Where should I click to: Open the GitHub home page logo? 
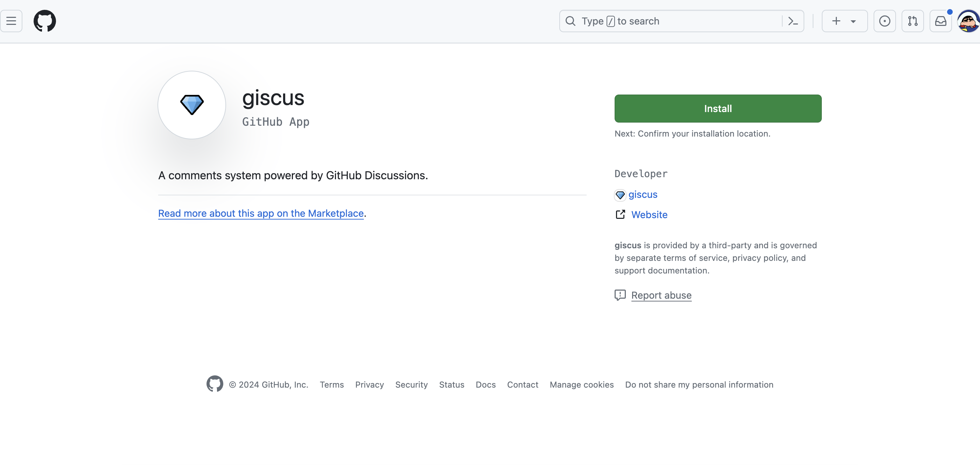pos(44,21)
